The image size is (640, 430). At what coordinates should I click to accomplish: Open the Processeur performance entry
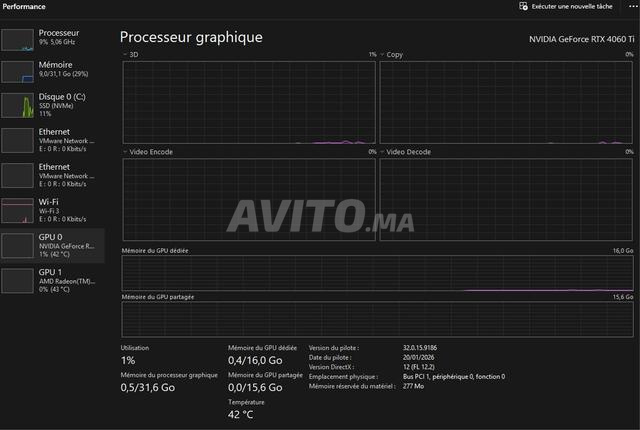pyautogui.click(x=52, y=39)
